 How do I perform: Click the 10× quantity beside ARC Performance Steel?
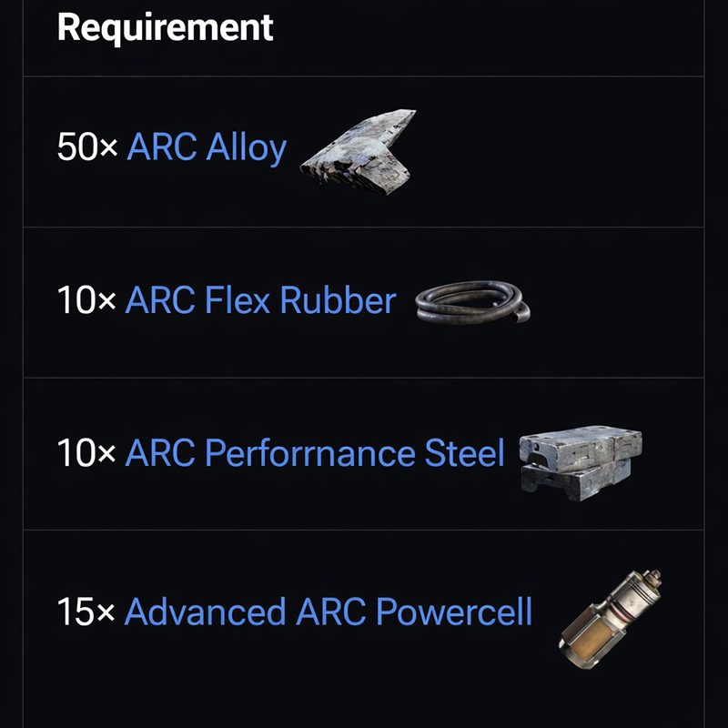pos(86,453)
